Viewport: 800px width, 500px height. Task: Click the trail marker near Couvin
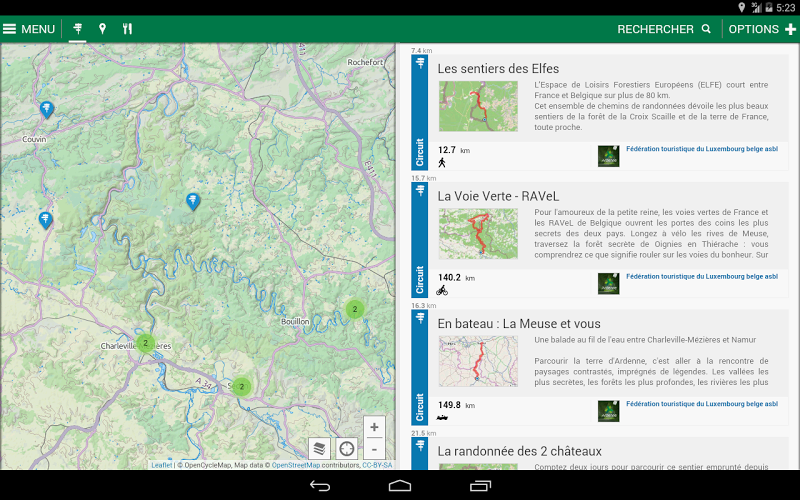tap(47, 110)
